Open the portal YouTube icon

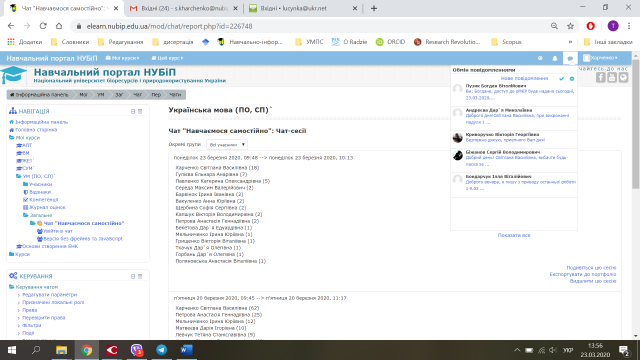[612, 78]
